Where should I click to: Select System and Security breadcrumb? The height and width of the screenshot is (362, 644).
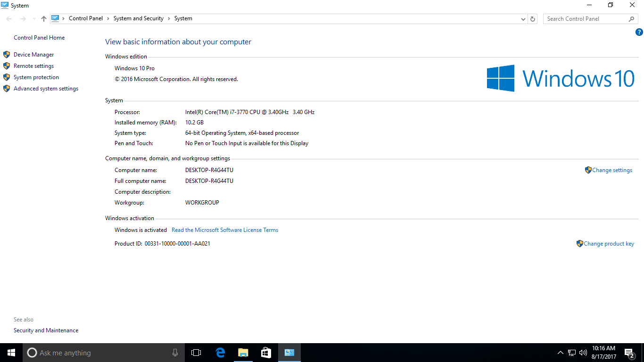click(x=139, y=18)
